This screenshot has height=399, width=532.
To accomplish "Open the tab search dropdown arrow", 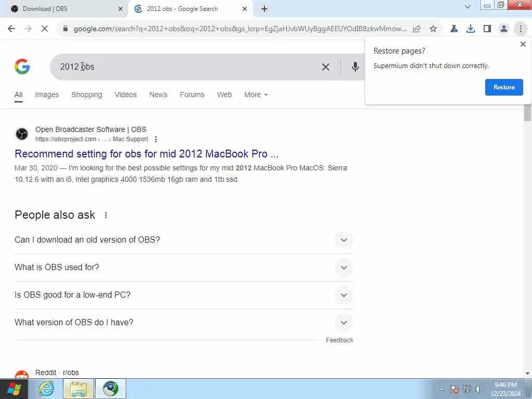I will 468,7.
